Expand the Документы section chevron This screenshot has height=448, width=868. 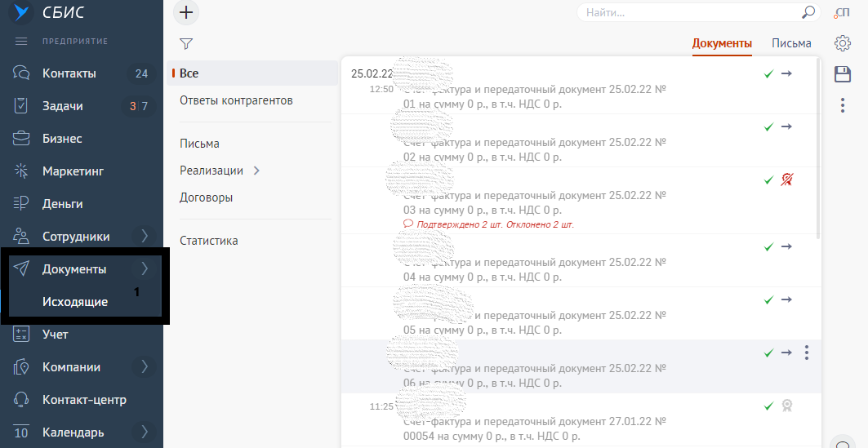145,268
